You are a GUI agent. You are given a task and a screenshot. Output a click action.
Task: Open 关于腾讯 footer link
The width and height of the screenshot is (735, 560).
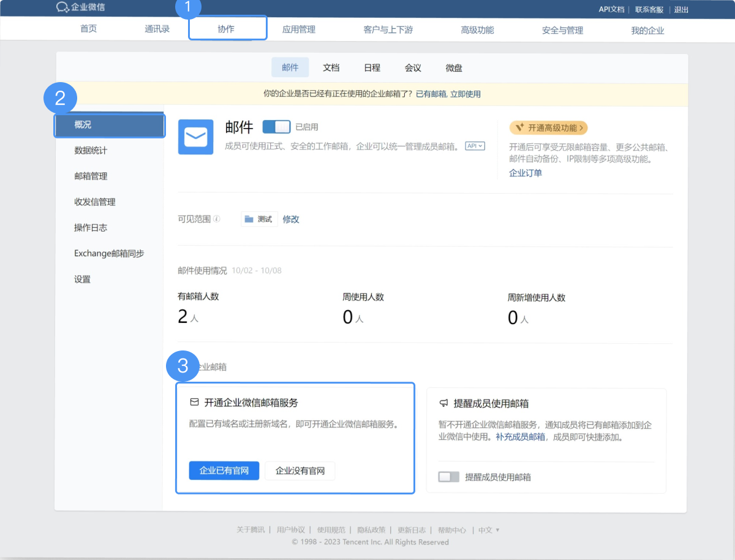point(251,530)
